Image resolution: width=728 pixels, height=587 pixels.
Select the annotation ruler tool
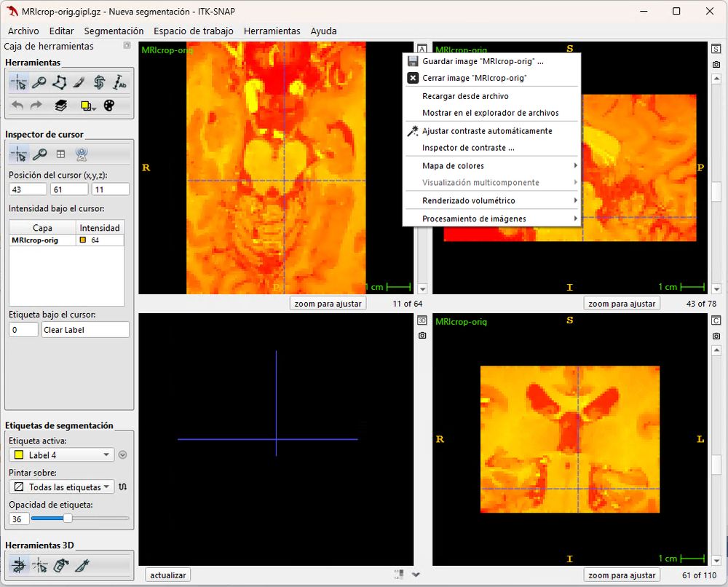[x=119, y=83]
